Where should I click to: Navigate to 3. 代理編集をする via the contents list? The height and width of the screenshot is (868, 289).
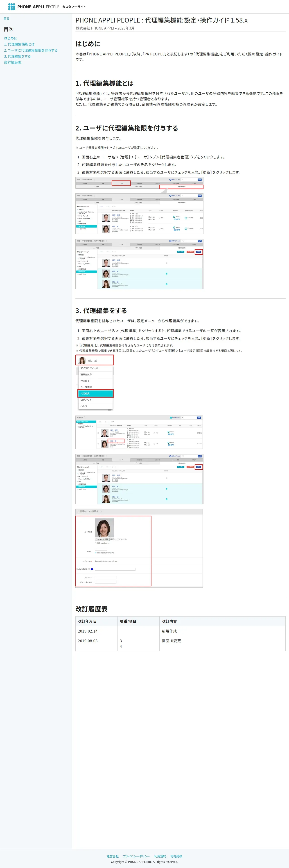[17, 56]
